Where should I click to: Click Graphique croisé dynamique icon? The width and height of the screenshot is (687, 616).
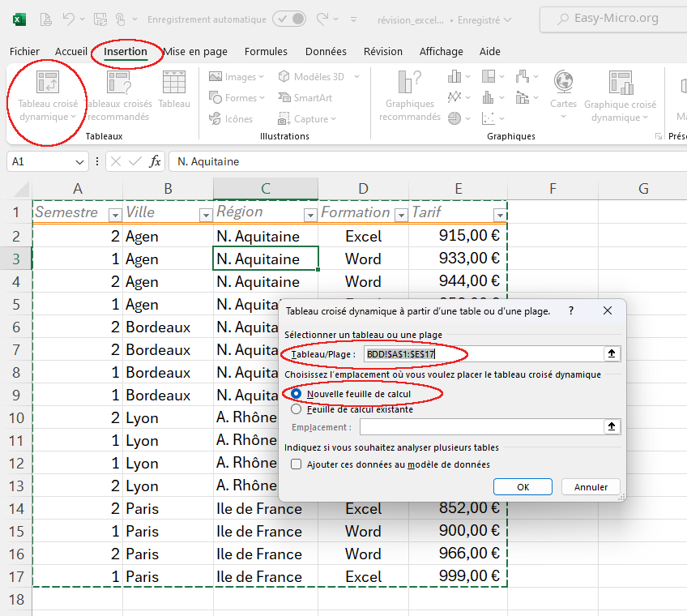[621, 83]
